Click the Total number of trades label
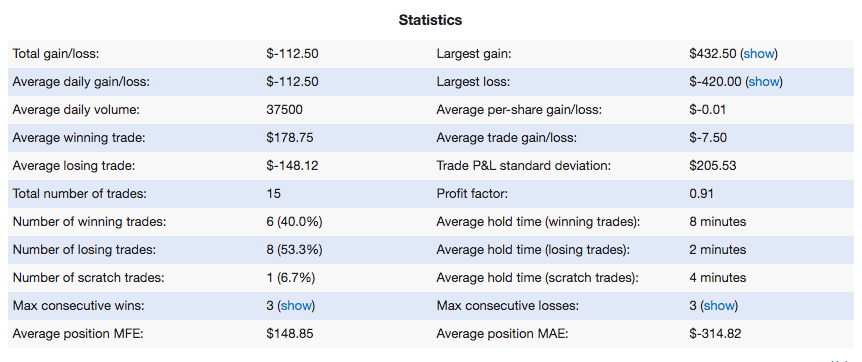 [x=79, y=194]
